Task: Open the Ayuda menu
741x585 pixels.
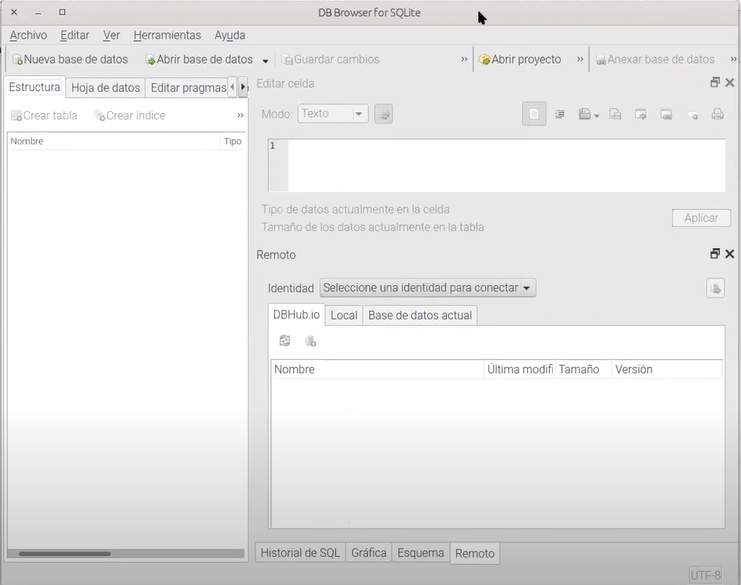Action: (230, 35)
